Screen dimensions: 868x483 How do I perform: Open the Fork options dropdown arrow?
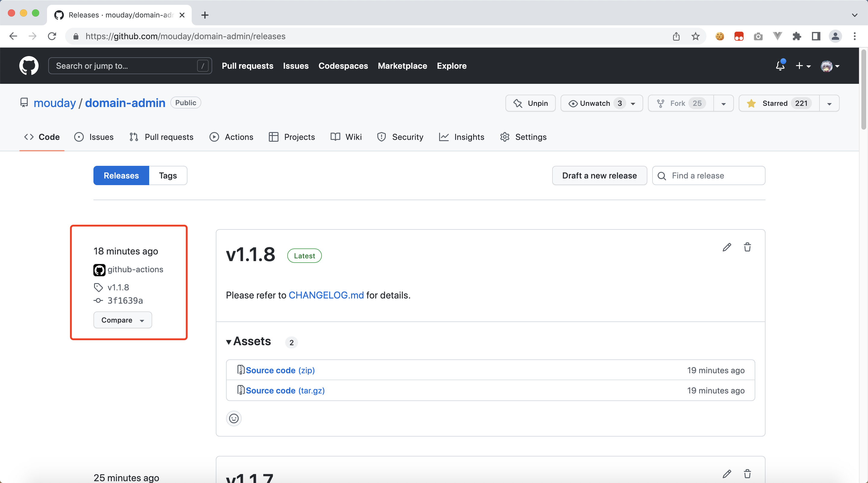coord(723,103)
